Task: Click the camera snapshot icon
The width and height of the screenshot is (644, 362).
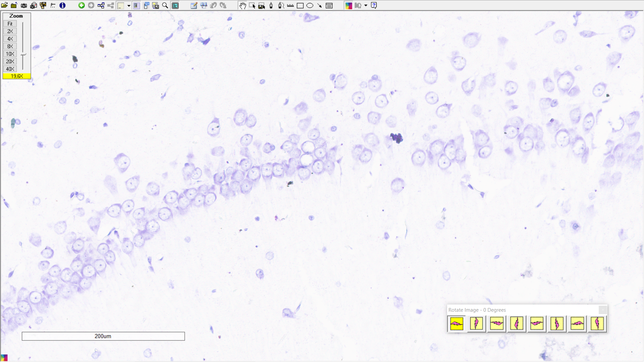Action: click(24, 5)
